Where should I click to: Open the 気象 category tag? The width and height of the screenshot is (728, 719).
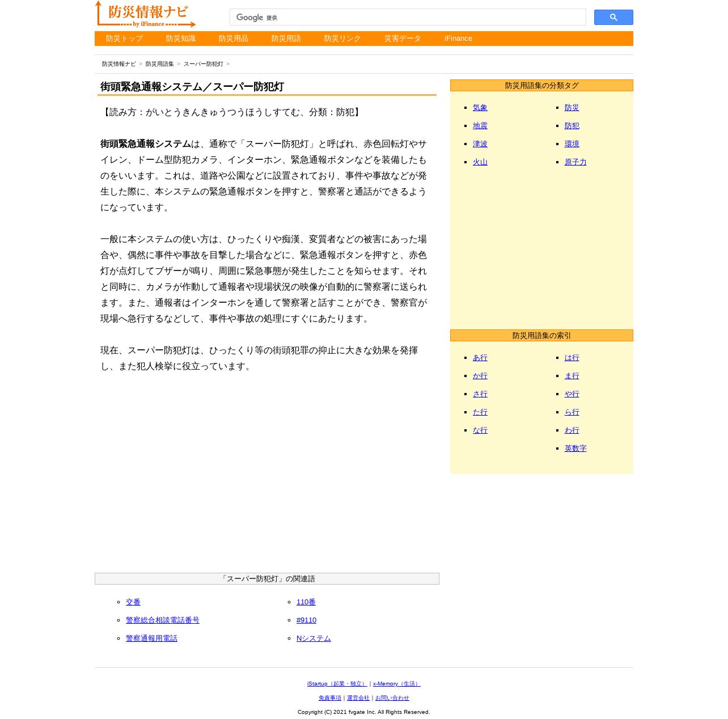pyautogui.click(x=480, y=108)
